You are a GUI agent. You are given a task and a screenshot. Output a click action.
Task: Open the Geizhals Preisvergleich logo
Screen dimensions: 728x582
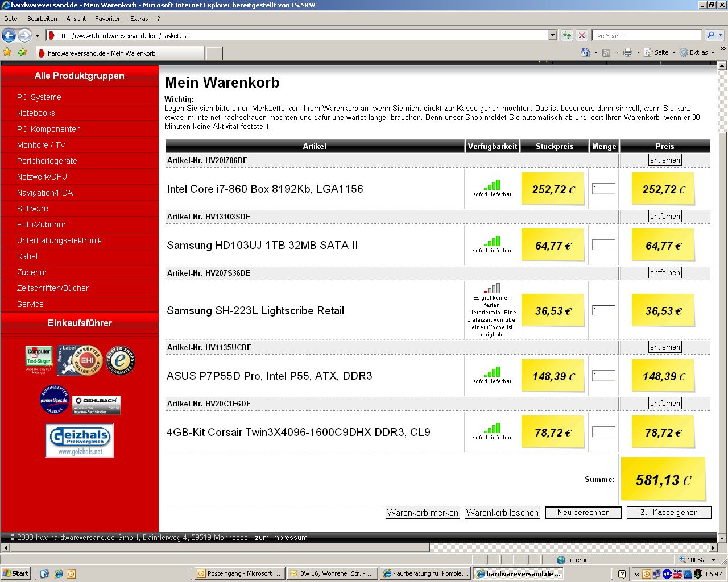(80, 440)
